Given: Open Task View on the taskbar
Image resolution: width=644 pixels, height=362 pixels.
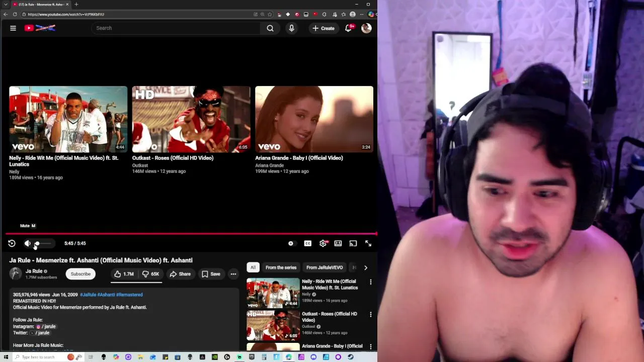Looking at the screenshot, I should click(91, 357).
